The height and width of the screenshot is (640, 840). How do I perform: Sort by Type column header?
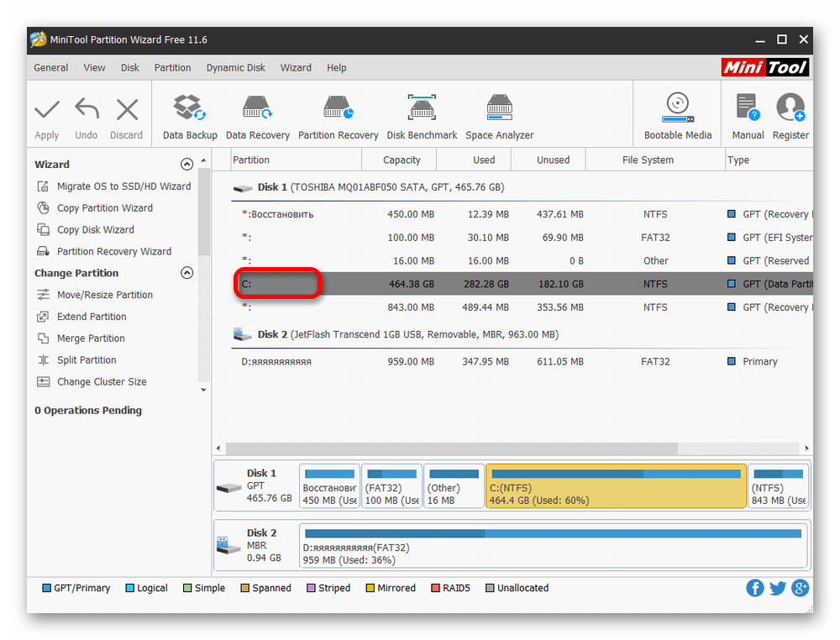tap(769, 160)
